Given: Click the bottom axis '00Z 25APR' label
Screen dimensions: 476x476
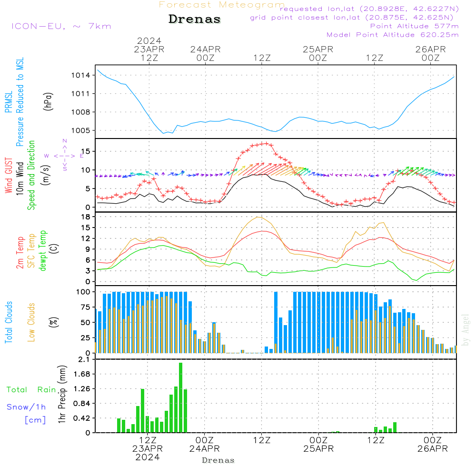Looking at the screenshot, I should click(x=318, y=445).
